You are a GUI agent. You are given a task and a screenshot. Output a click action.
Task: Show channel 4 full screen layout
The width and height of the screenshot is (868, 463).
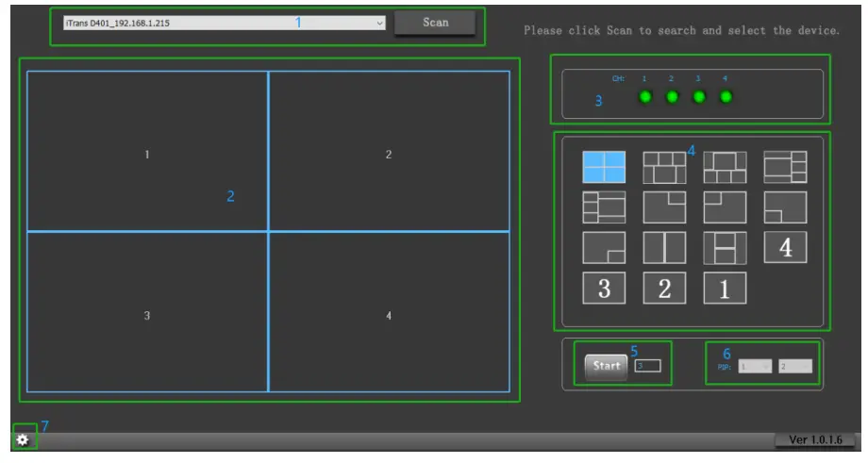(785, 248)
